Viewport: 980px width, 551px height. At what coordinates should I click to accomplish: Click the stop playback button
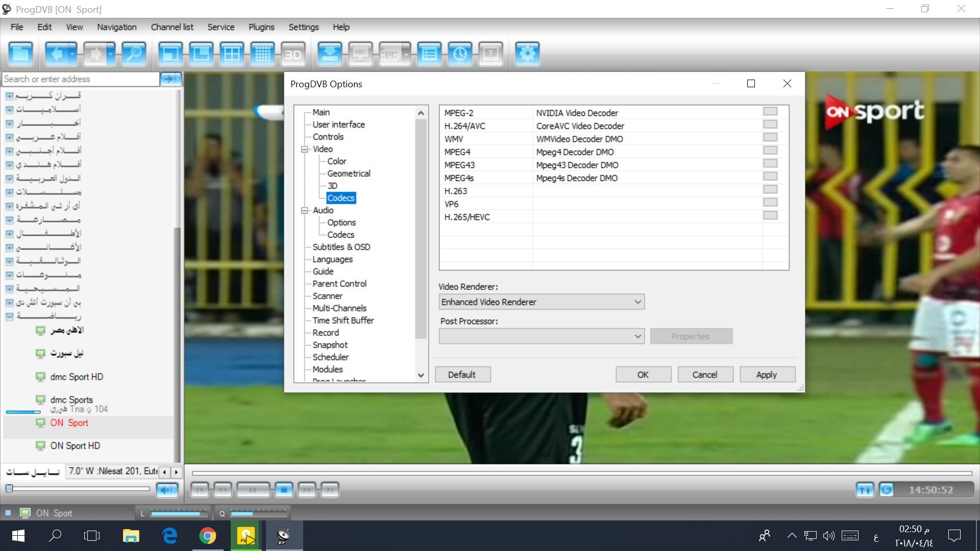pyautogui.click(x=284, y=490)
